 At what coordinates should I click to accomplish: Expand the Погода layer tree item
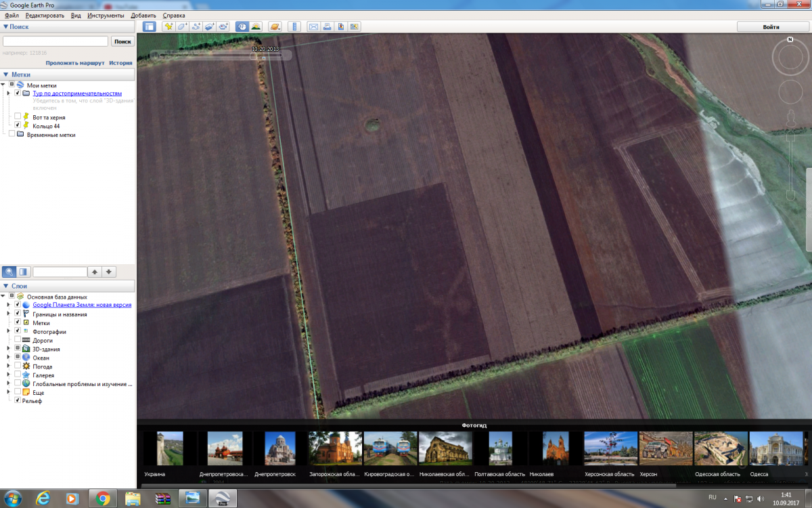coord(8,366)
